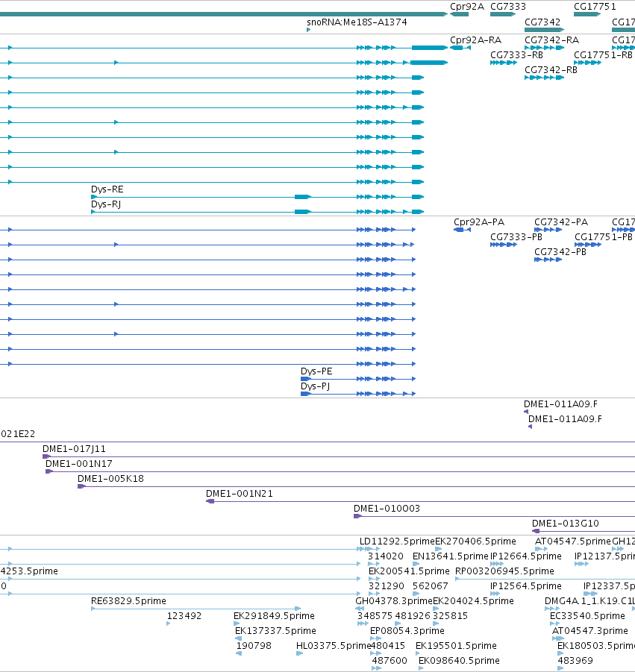The width and height of the screenshot is (635, 672).
Task: Open the 190798 EST label
Action: tap(254, 646)
